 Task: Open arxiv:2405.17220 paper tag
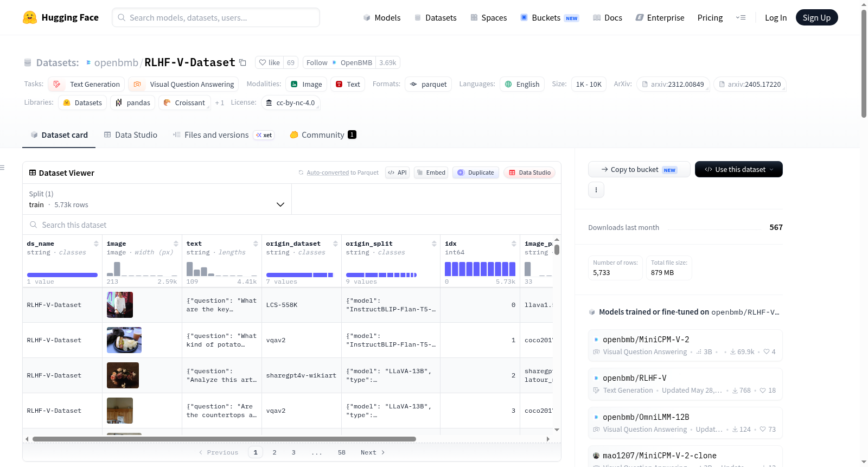[x=750, y=84]
